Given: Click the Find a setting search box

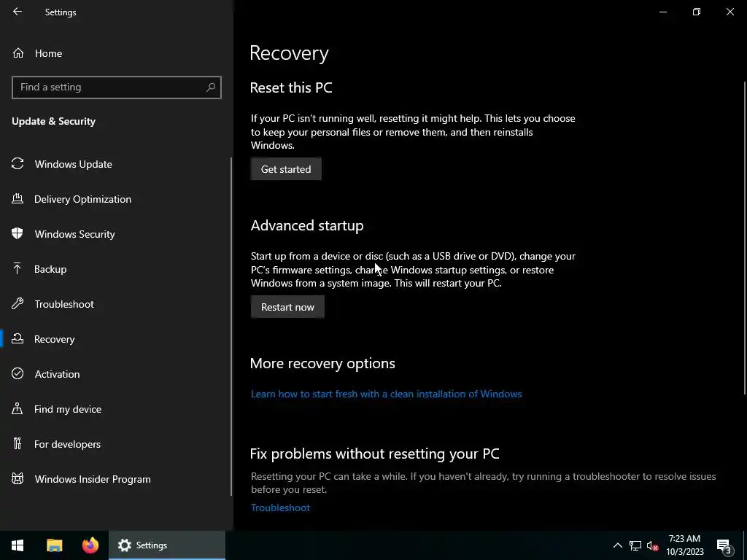Looking at the screenshot, I should point(116,87).
